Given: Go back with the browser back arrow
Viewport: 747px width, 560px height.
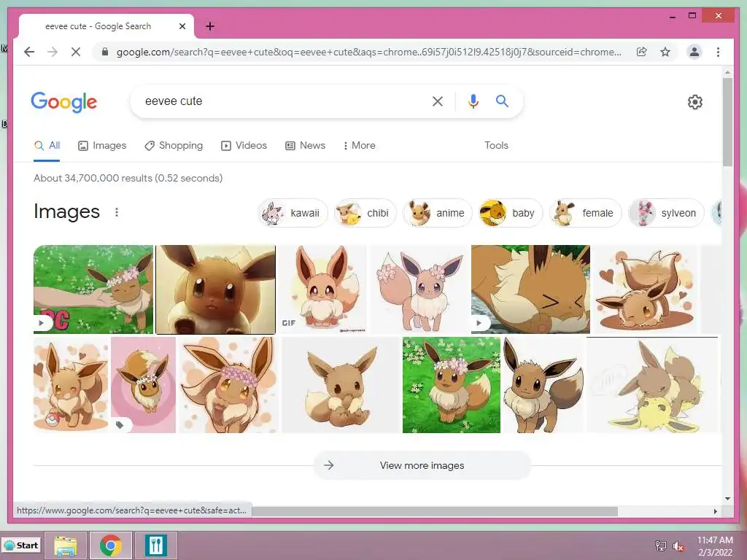Looking at the screenshot, I should point(29,52).
